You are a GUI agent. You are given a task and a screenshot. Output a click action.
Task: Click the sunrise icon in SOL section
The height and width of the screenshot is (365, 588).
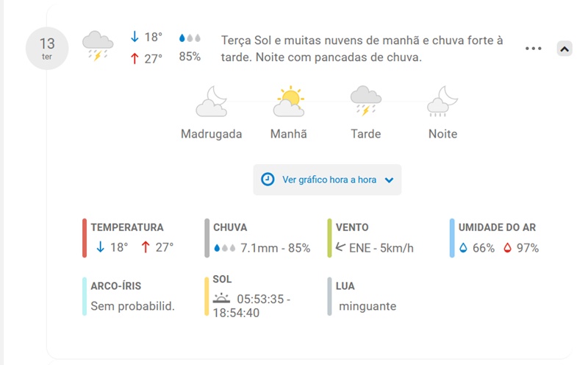tap(221, 298)
